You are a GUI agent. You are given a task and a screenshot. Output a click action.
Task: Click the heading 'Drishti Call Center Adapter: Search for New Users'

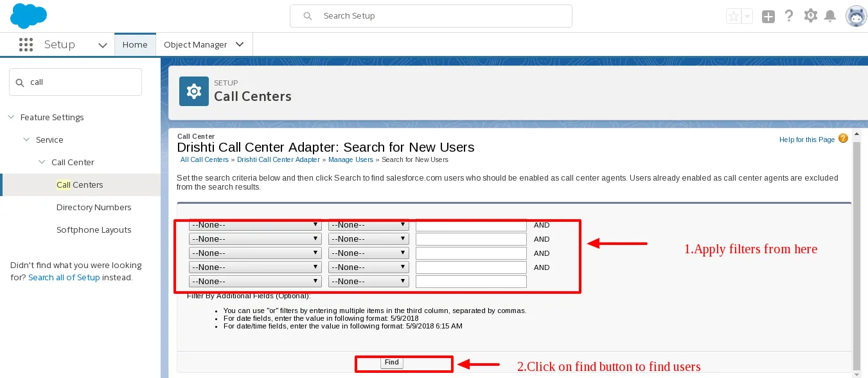[326, 147]
